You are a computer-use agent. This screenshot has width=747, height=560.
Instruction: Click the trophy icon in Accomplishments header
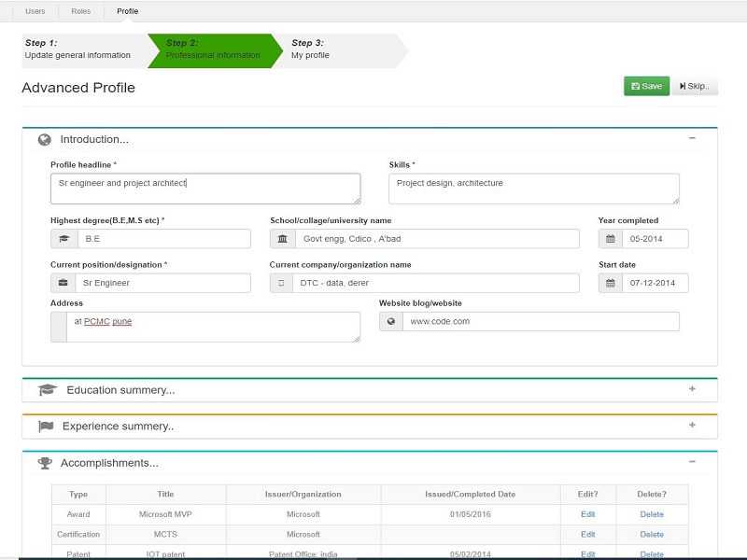44,463
